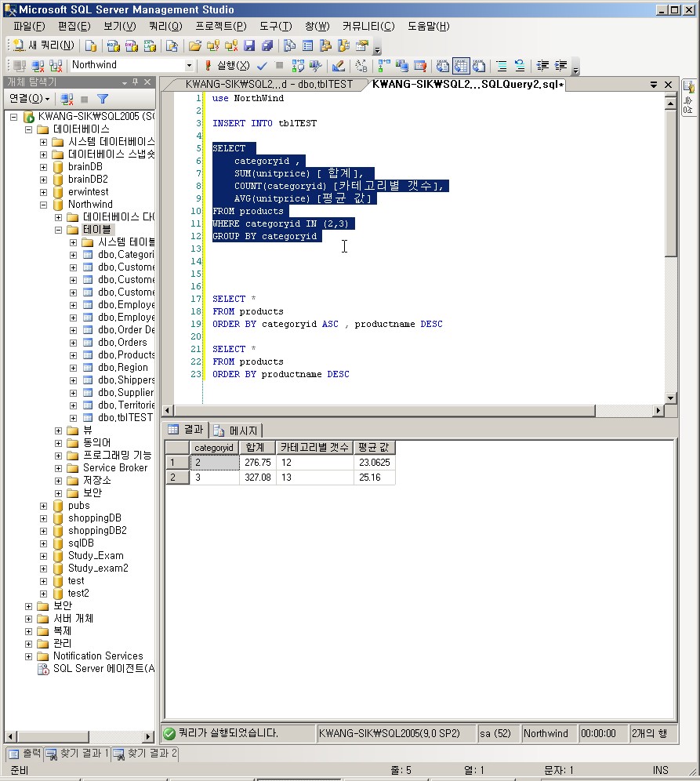Click the Database Engine Query icon
The height and width of the screenshot is (781, 700).
pos(91,45)
